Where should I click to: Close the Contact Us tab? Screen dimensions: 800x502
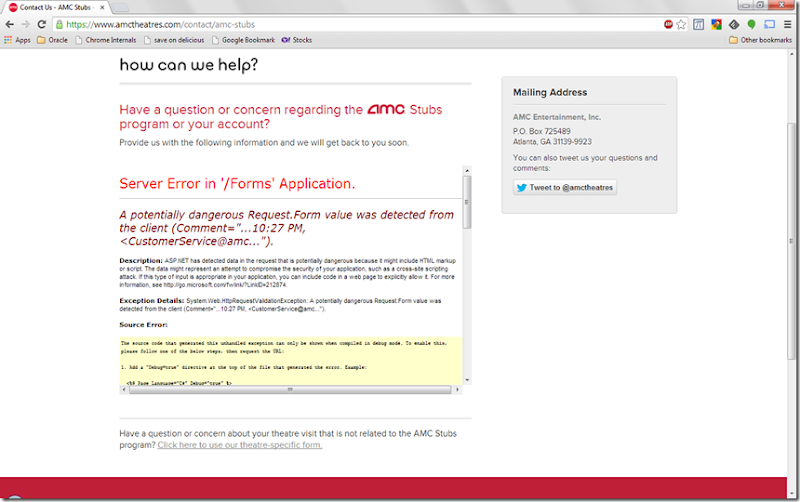102,7
